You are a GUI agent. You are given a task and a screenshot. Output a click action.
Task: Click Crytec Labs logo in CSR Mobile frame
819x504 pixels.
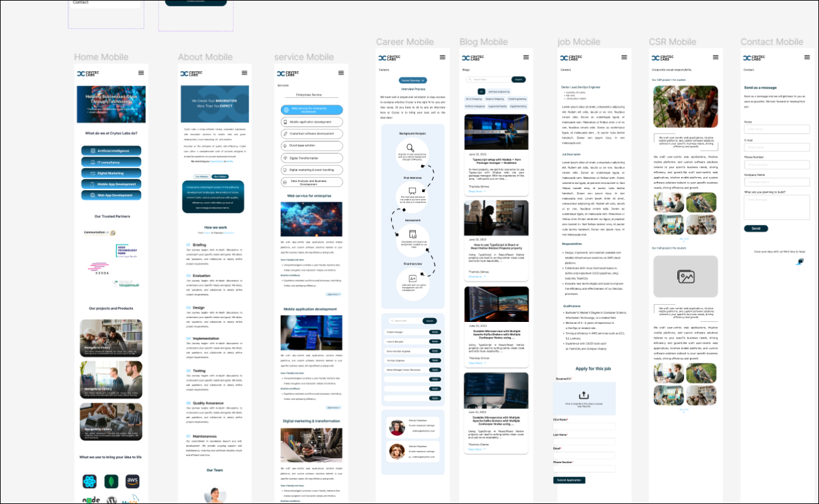pyautogui.click(x=662, y=58)
